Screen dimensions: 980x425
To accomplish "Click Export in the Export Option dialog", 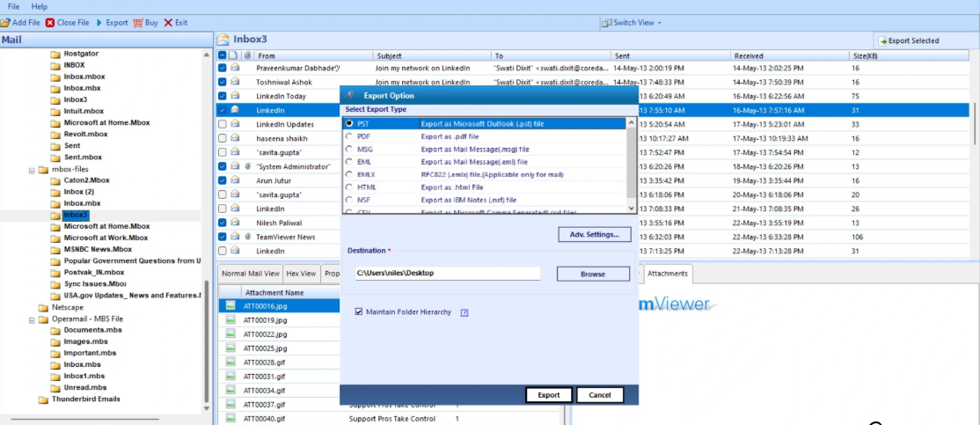I will (549, 395).
